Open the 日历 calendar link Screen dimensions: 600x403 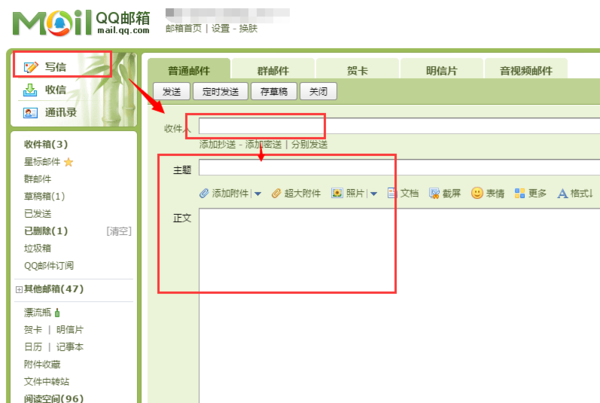click(33, 347)
